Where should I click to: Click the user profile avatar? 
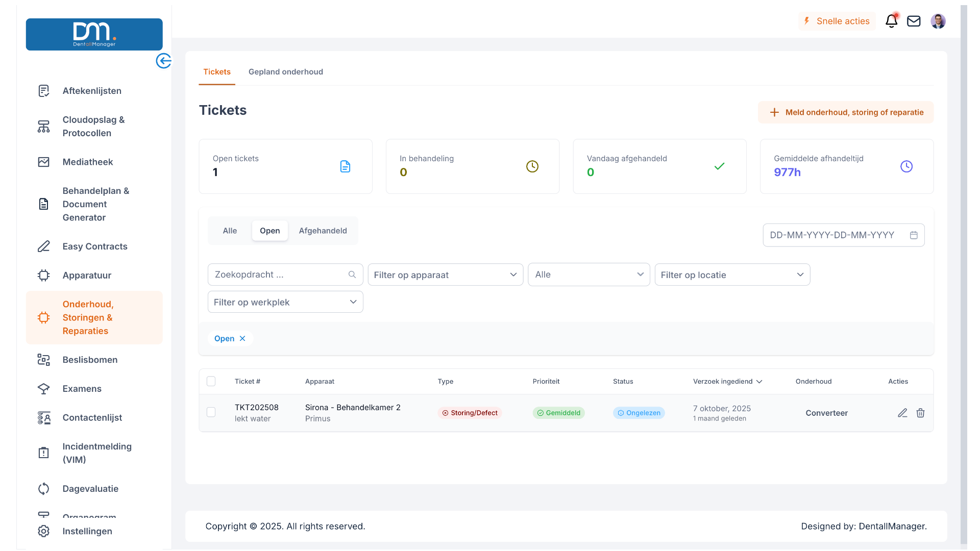(938, 21)
